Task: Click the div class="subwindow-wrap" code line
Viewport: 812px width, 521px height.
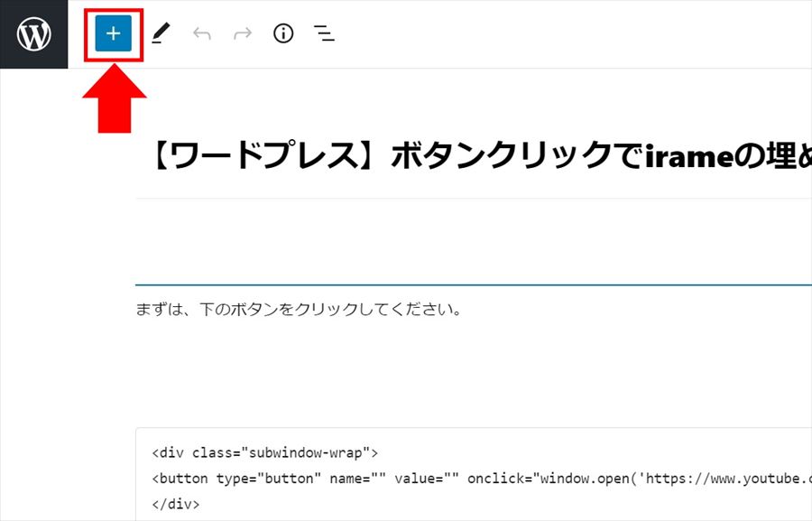Action: (x=264, y=452)
